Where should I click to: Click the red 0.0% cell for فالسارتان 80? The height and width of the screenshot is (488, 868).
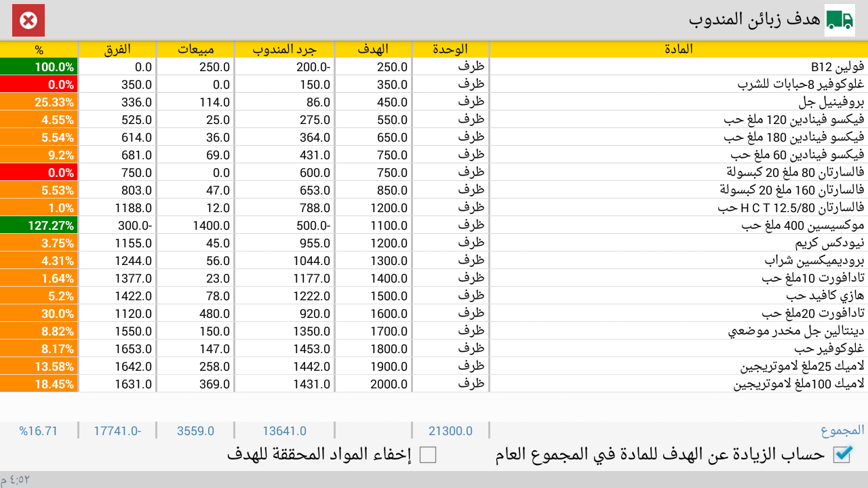39,172
